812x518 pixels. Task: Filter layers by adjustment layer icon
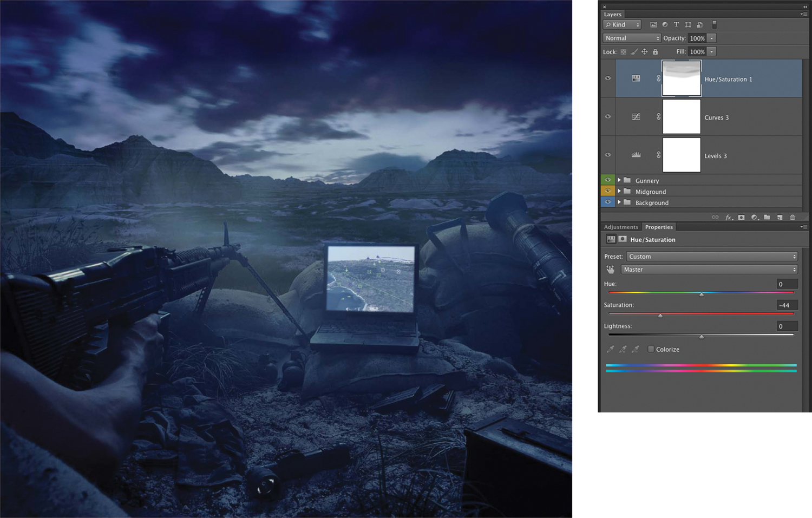click(x=665, y=25)
